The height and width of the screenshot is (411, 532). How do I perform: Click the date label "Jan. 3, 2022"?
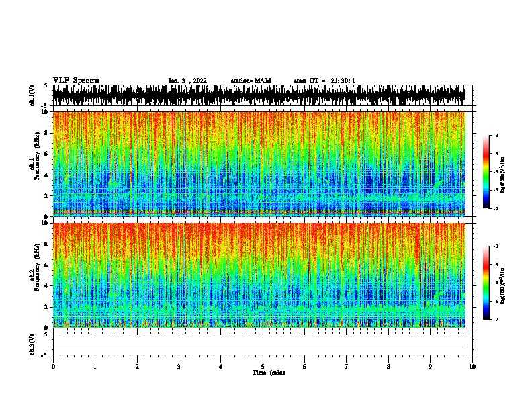[187, 81]
